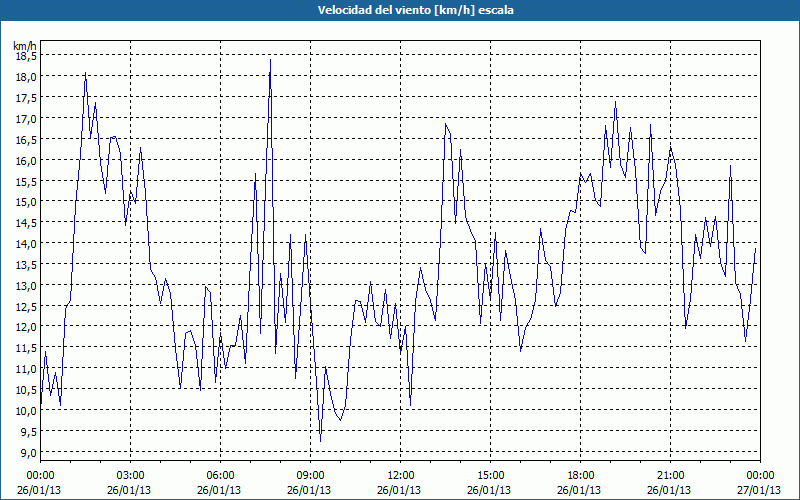Click the 06:00 time axis label
This screenshot has width=800, height=500.
click(220, 476)
